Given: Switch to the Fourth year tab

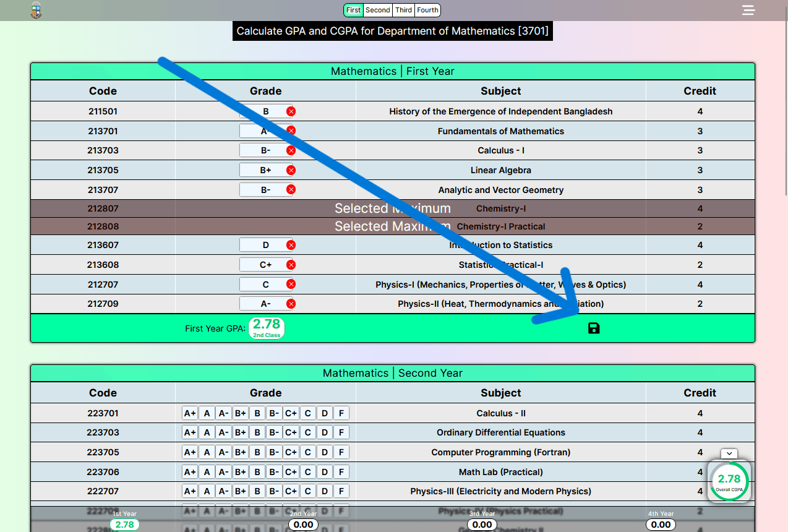Looking at the screenshot, I should pyautogui.click(x=427, y=10).
